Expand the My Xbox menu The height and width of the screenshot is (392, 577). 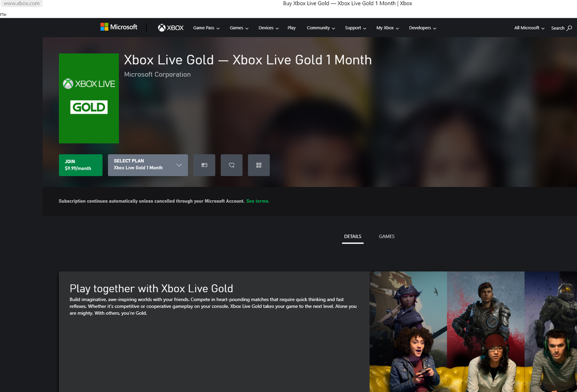point(388,28)
